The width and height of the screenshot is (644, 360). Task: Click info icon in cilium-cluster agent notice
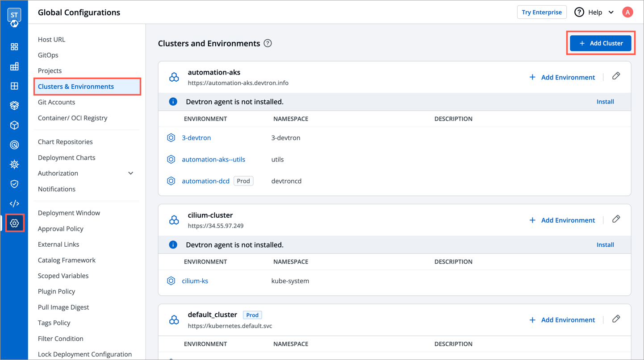click(173, 245)
